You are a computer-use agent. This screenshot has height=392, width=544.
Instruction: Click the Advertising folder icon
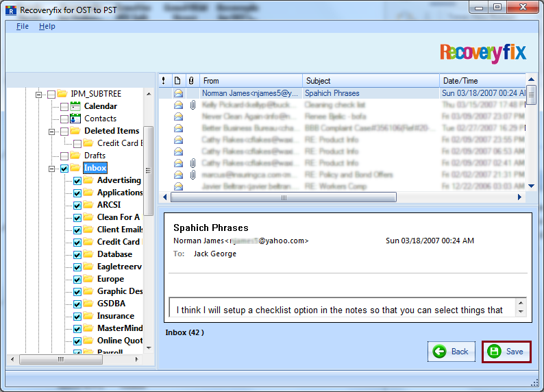point(88,180)
